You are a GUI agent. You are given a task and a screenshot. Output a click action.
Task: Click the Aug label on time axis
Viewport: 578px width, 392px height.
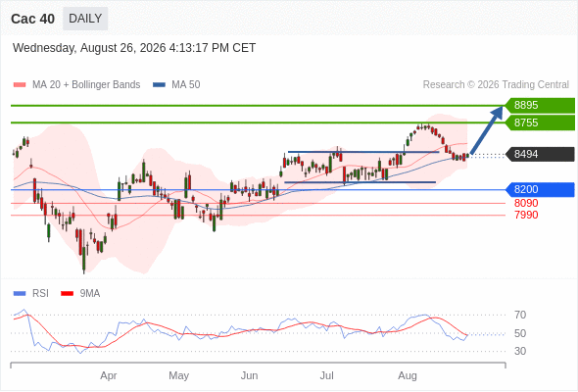(x=408, y=375)
